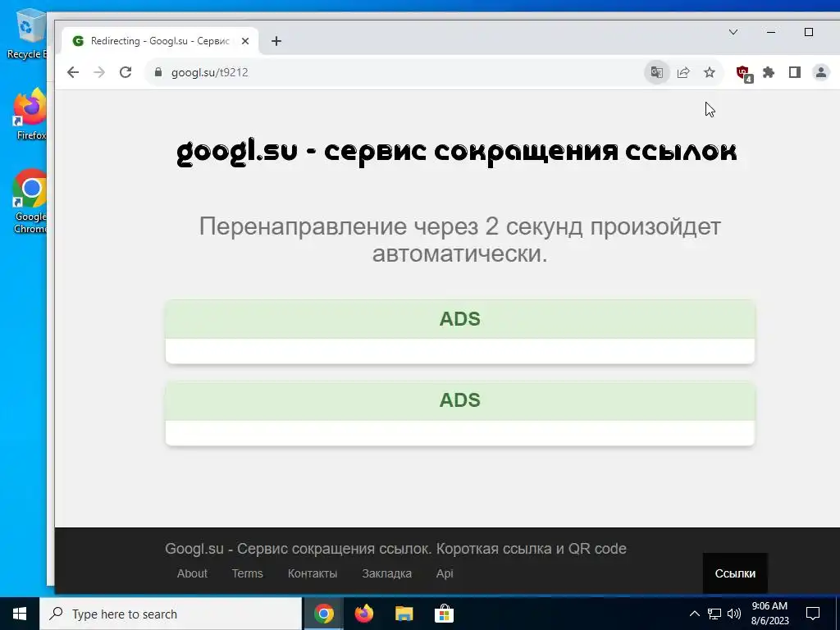Viewport: 840px width, 630px height.
Task: Share this page via share icon
Action: click(683, 72)
